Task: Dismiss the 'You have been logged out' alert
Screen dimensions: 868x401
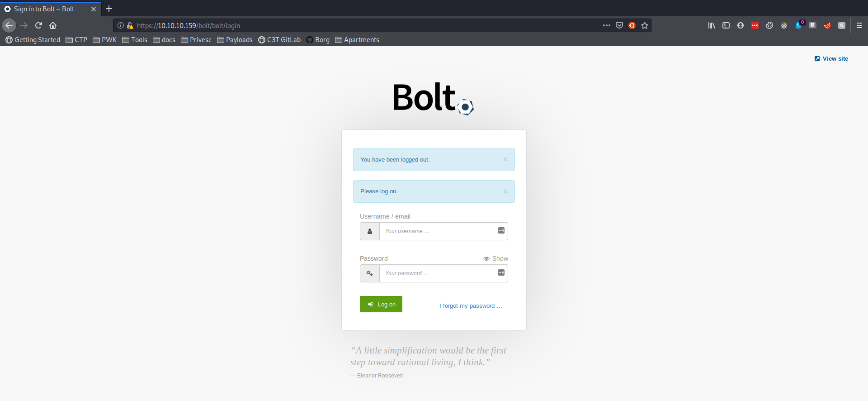Action: point(505,159)
